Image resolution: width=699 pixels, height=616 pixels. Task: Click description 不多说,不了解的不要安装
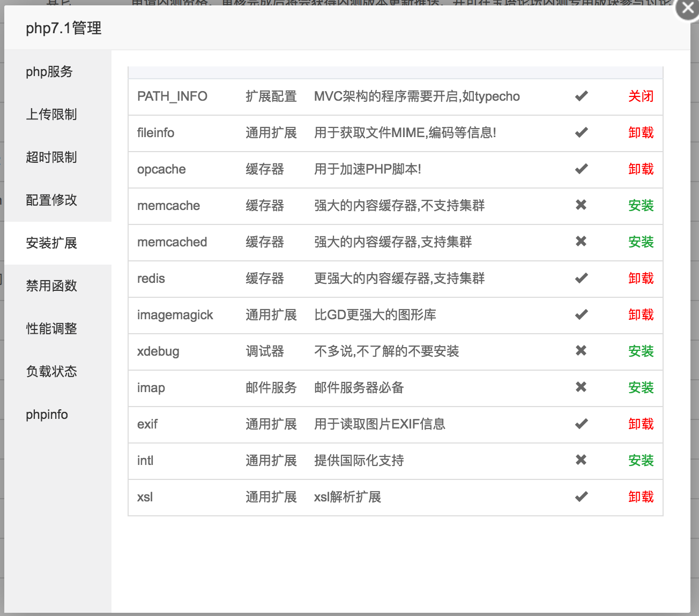pos(386,351)
